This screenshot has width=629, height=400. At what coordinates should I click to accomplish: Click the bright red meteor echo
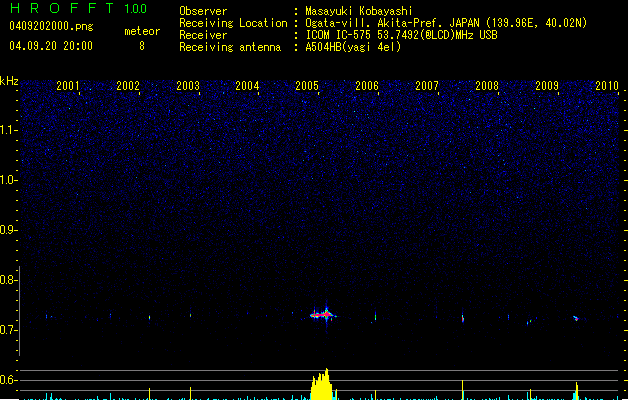[321, 314]
